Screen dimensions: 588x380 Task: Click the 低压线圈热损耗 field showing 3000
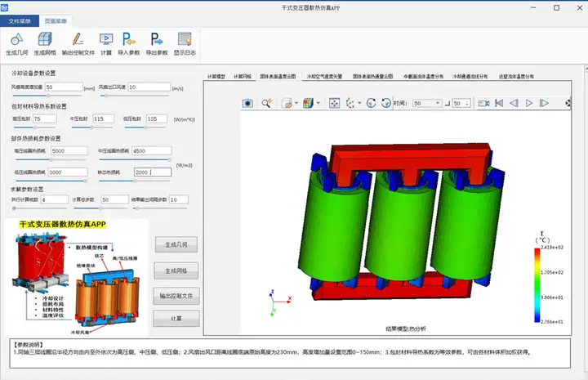click(68, 172)
